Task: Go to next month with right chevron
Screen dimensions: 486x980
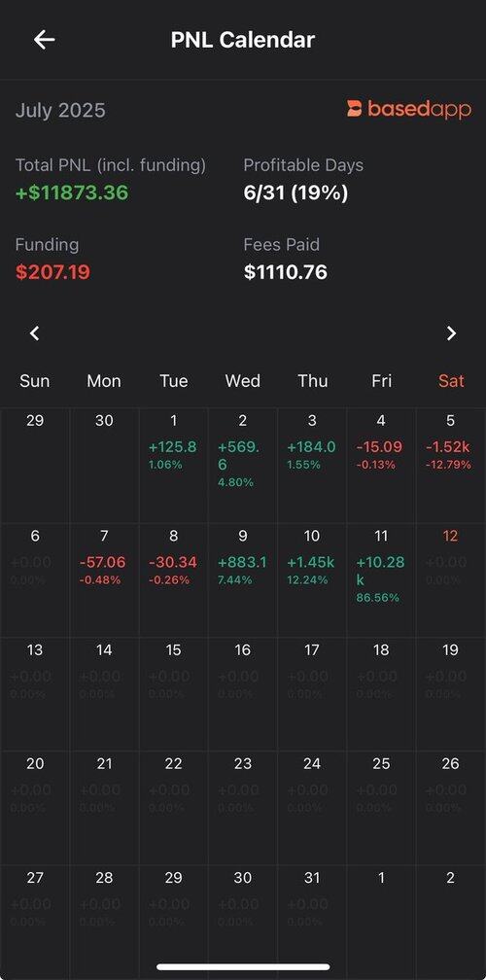Action: [x=451, y=333]
